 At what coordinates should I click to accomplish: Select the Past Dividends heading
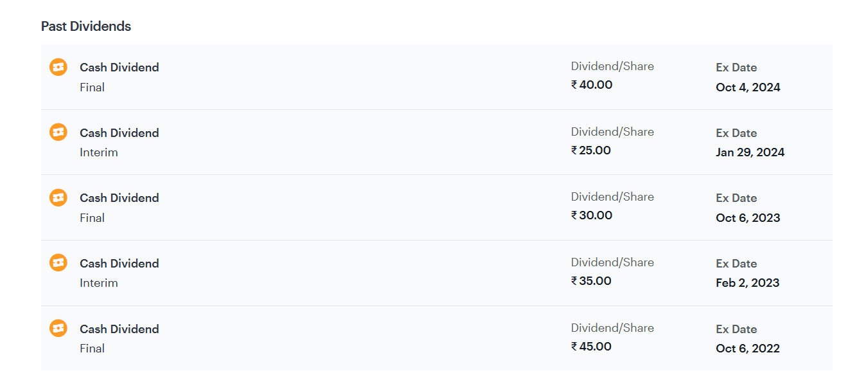click(x=86, y=26)
